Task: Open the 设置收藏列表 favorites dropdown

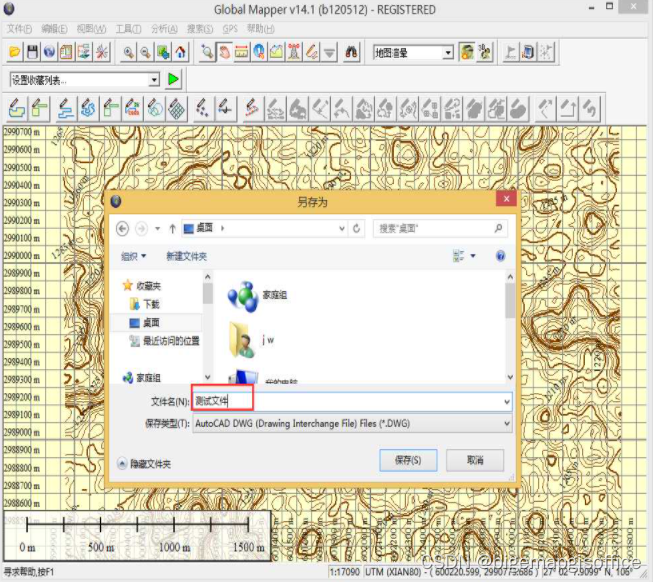Action: coord(154,79)
